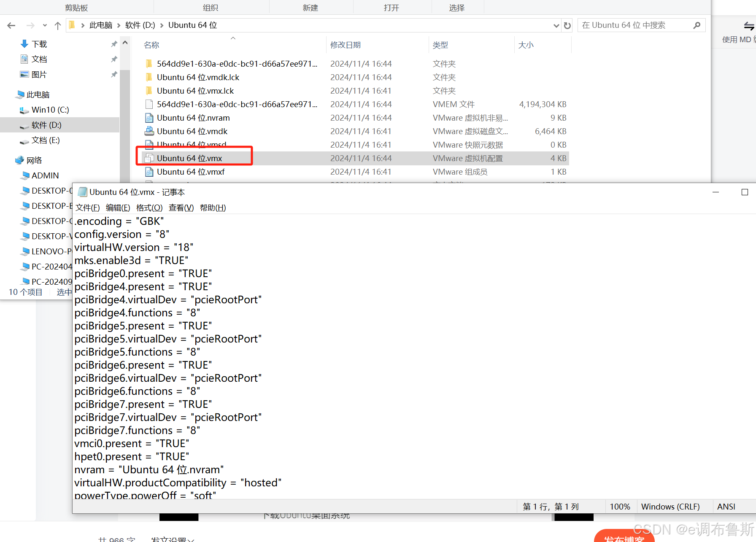Go back using the Explorer back arrow
Viewport: 756px width, 542px height.
(x=11, y=25)
